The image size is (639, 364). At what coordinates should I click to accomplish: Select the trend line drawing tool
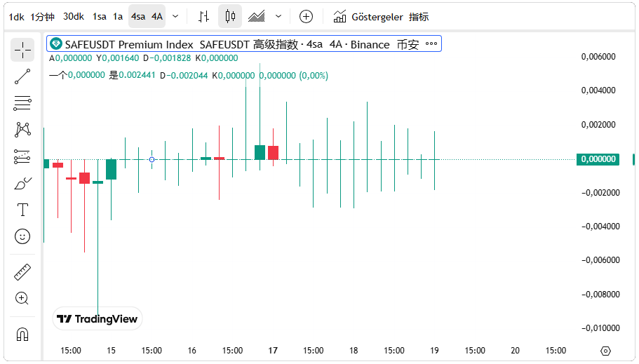coord(22,76)
